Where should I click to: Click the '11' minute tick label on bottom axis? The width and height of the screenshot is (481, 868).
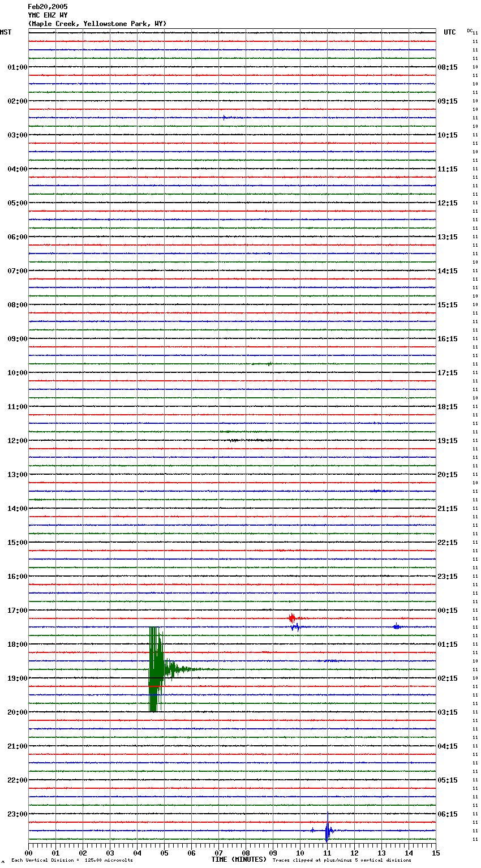point(327,853)
